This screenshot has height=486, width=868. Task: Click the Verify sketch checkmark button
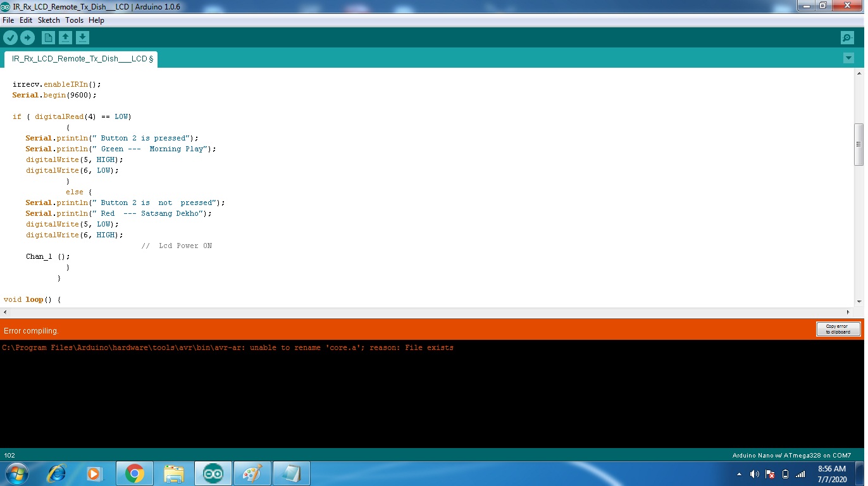click(x=10, y=38)
